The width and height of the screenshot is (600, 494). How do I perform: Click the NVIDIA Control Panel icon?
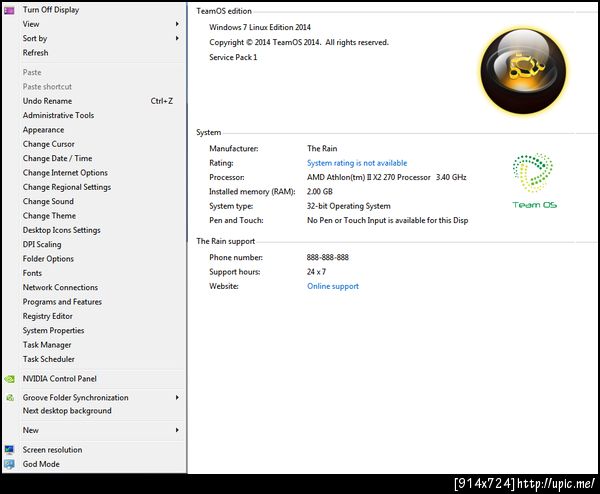click(x=9, y=379)
